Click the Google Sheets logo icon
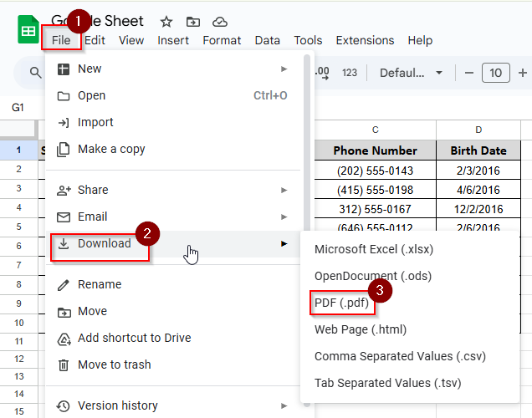The image size is (532, 418). tap(28, 30)
